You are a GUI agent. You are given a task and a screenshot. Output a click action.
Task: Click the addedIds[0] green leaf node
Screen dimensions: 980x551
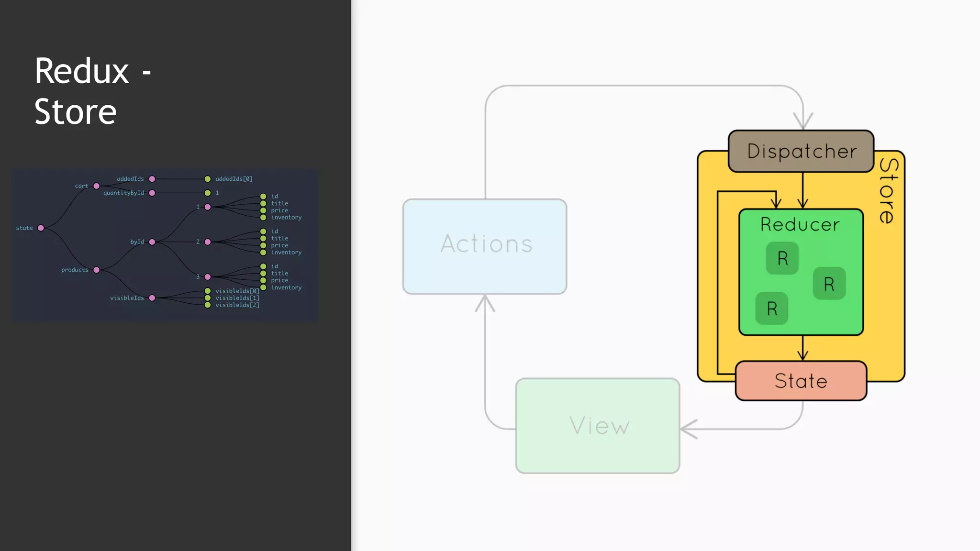click(x=208, y=179)
